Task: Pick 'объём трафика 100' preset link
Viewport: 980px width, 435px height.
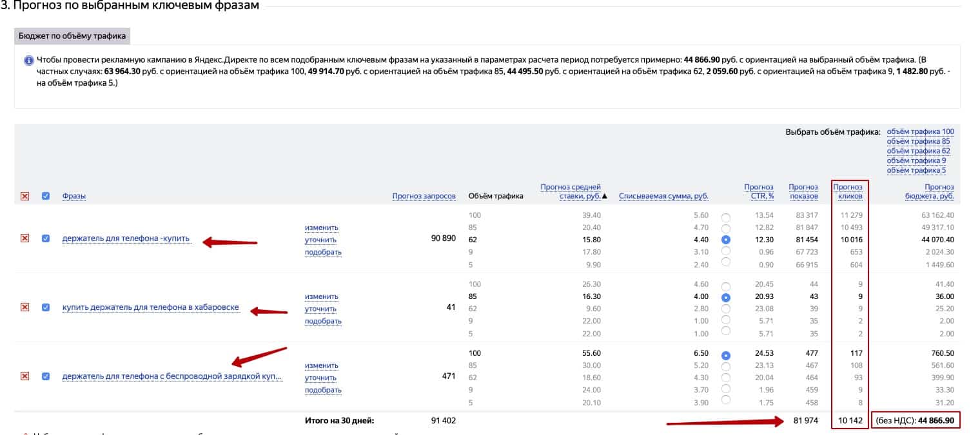Action: pos(920,131)
